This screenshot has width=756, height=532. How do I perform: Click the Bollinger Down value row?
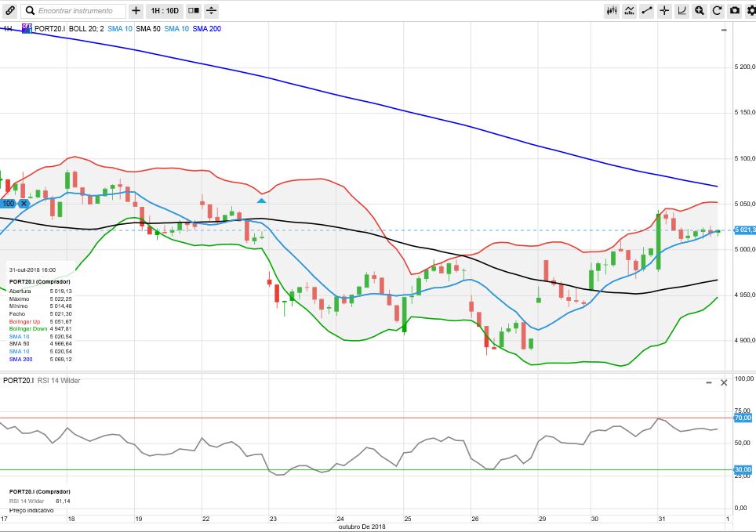pyautogui.click(x=41, y=328)
